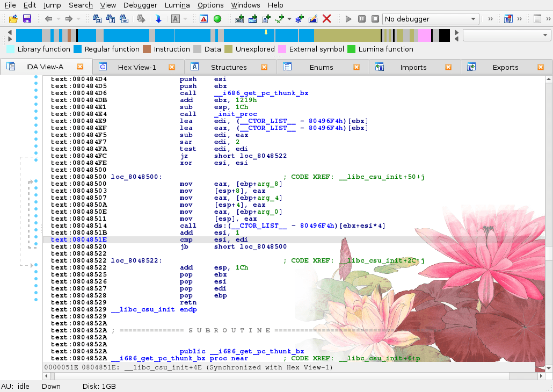Save the database with the disk icon

26,18
